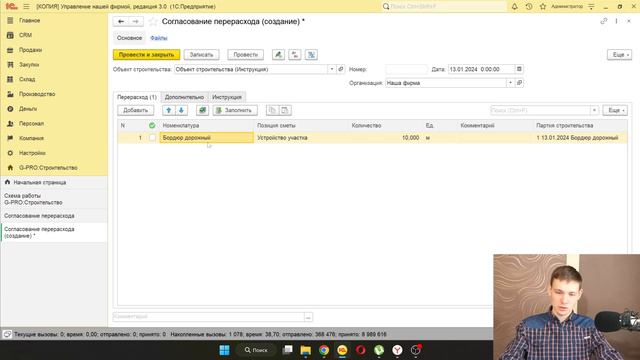The image size is (640, 360).
Task: Expand Организация dropdown arrow
Action: 510,83
